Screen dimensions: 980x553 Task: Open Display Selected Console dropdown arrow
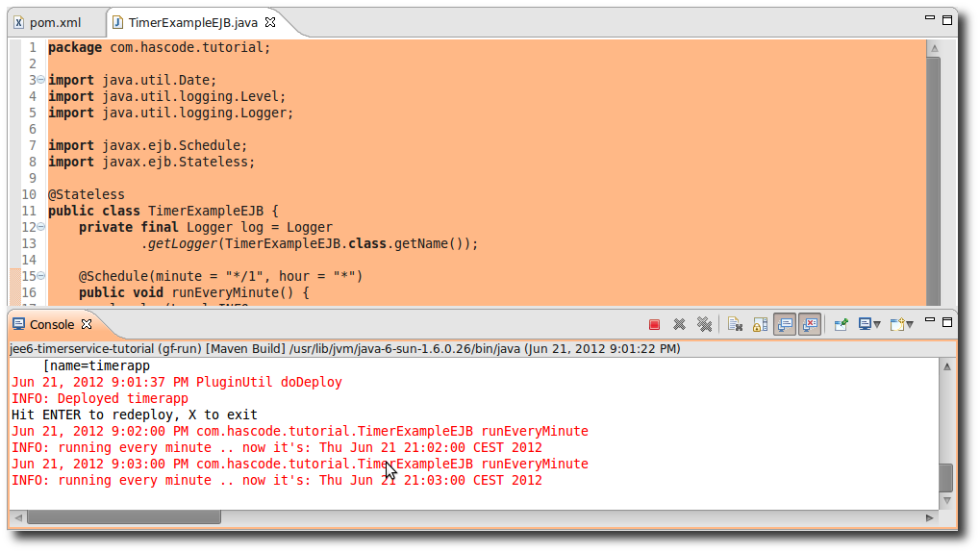pos(877,325)
